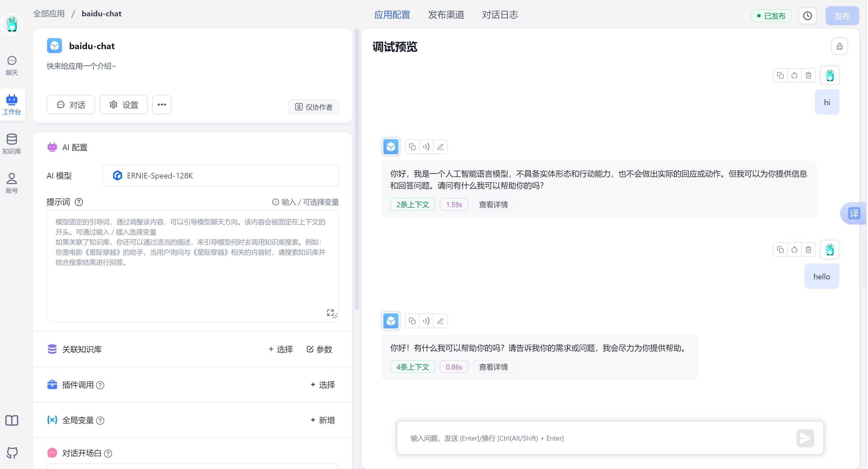Click the 快来给应用一个介绍~ description text

(81, 66)
